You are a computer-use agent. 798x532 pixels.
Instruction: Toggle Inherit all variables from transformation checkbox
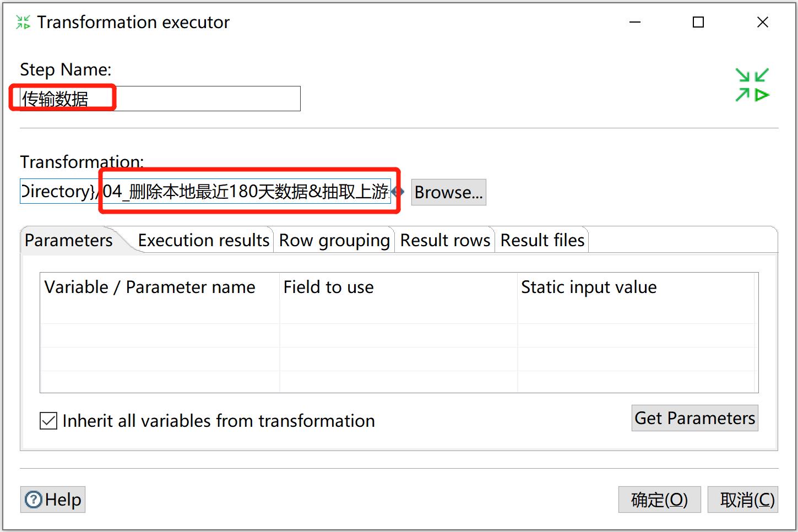tap(48, 421)
